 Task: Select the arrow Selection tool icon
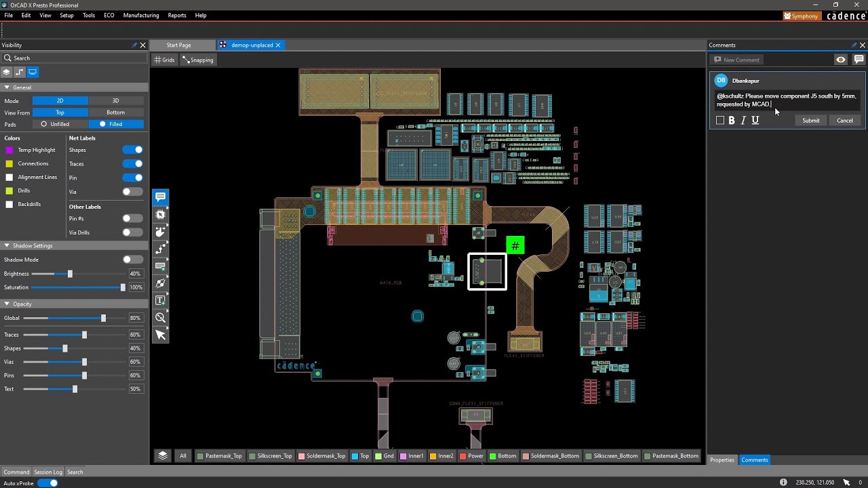pos(161,335)
